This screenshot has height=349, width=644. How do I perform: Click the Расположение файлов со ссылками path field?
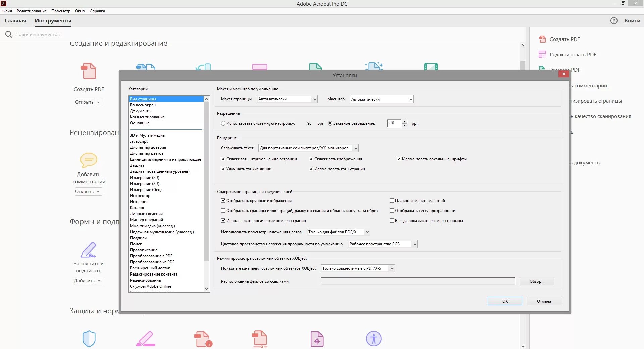[418, 281]
